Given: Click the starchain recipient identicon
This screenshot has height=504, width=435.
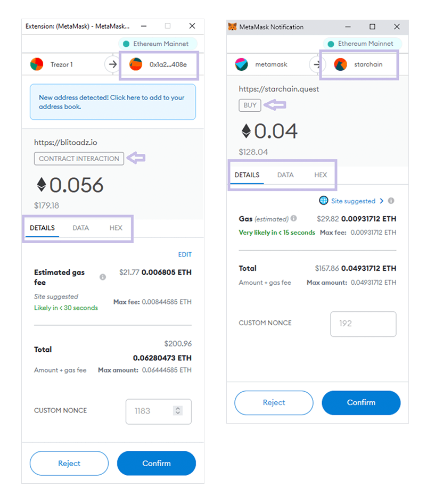Looking at the screenshot, I should pos(340,64).
